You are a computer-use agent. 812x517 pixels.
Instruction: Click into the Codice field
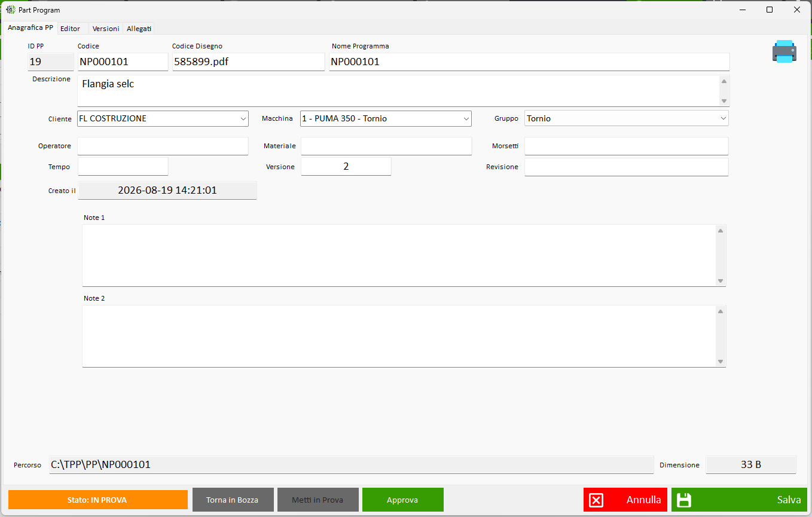[x=123, y=62]
